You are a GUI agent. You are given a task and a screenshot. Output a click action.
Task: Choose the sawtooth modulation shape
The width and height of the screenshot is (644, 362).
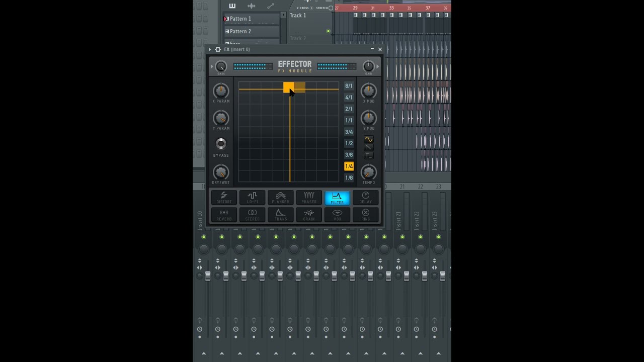coord(369,147)
